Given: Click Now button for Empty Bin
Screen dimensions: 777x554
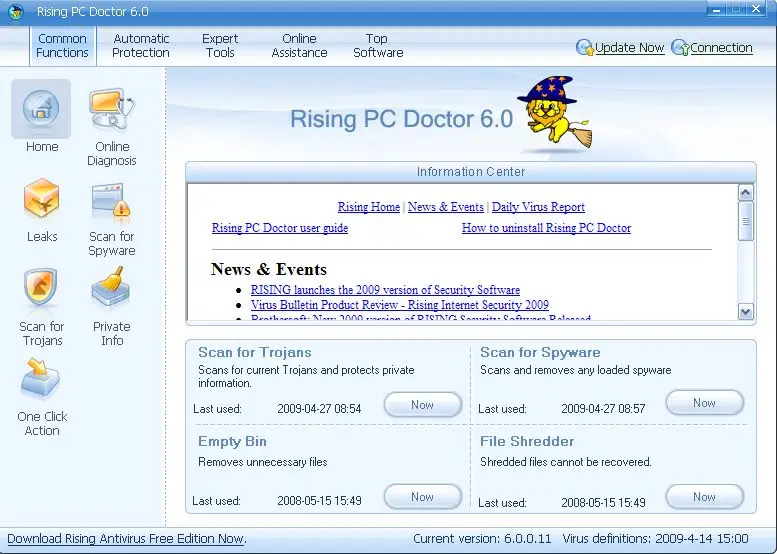Looking at the screenshot, I should pos(423,497).
